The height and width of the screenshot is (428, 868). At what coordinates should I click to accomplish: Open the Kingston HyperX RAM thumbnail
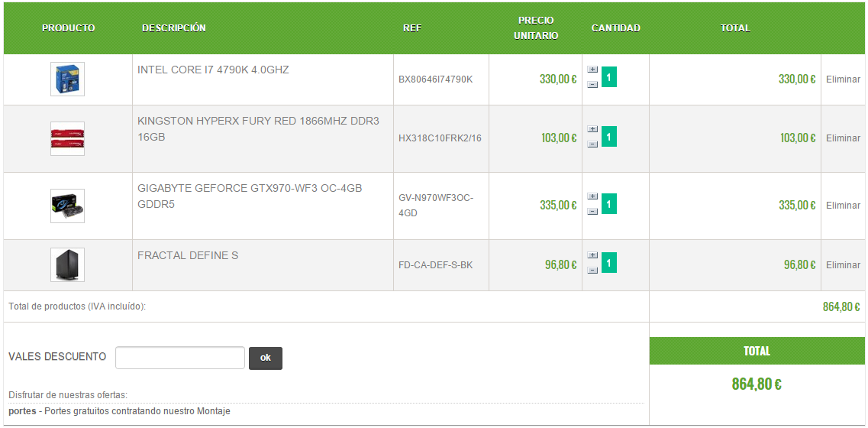pyautogui.click(x=67, y=138)
